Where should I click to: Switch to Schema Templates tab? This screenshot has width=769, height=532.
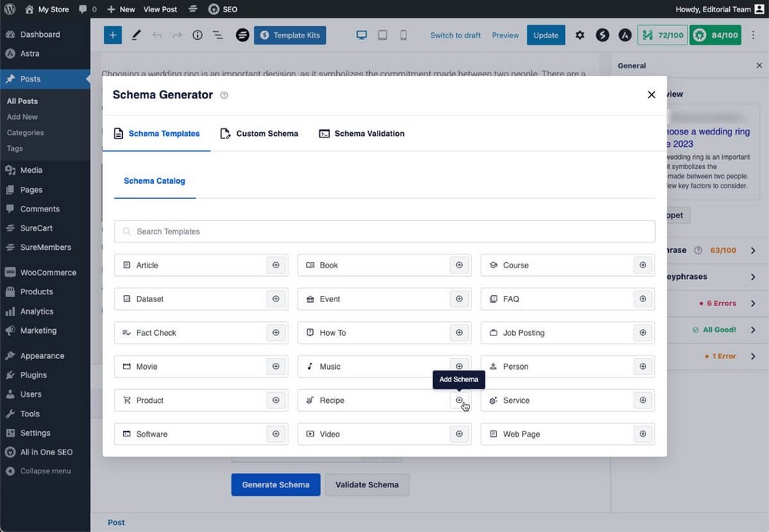coord(156,134)
